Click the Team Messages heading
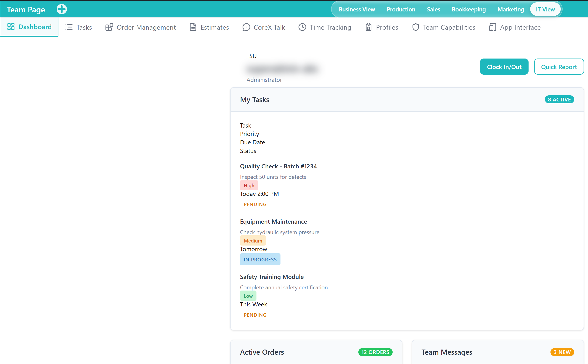588x364 pixels. (447, 352)
